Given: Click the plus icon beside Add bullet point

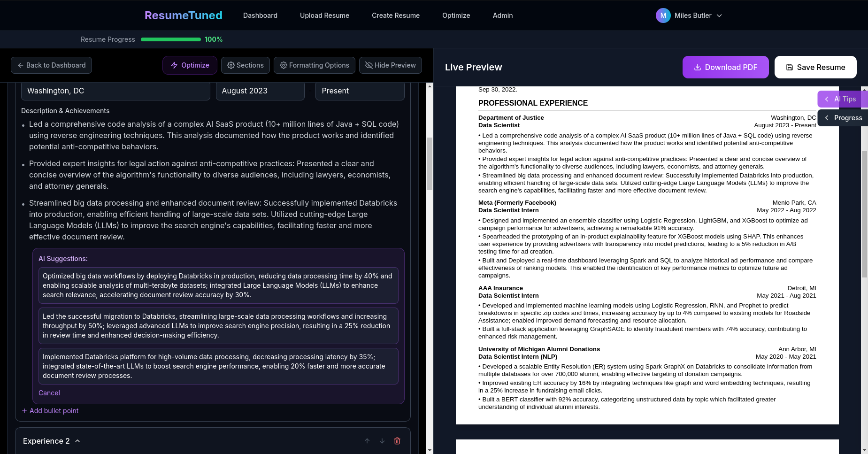Looking at the screenshot, I should (x=24, y=411).
